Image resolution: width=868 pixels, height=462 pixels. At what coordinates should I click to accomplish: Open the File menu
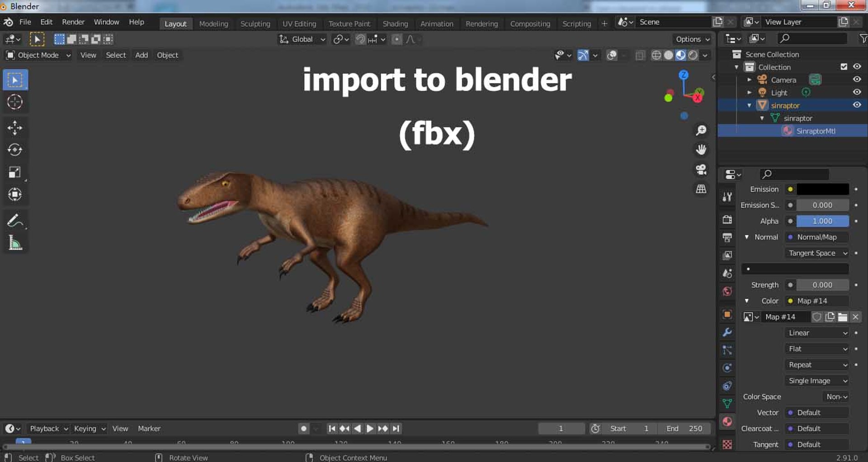point(25,22)
